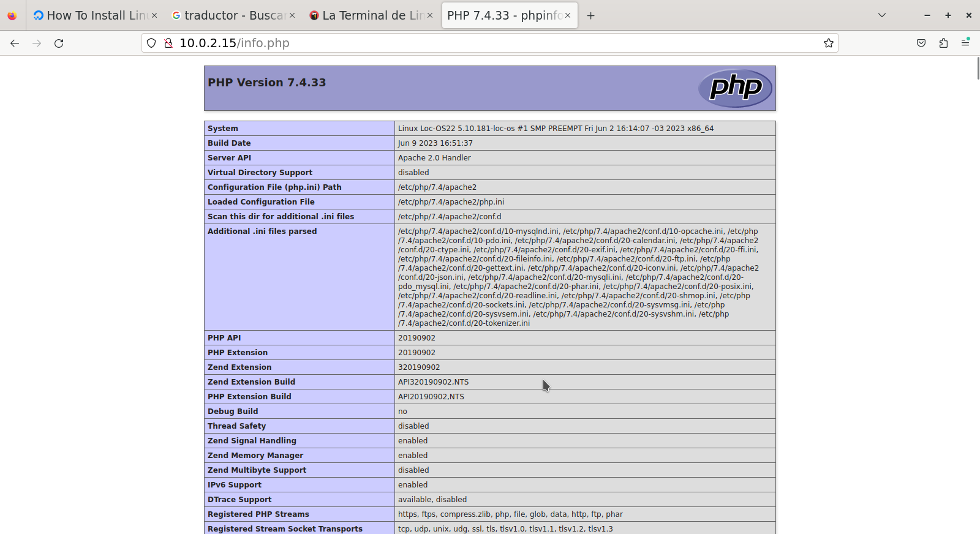Viewport: 980px width, 534px height.
Task: Click the Jun 9 2023 16:51:37 value
Action: coord(435,143)
